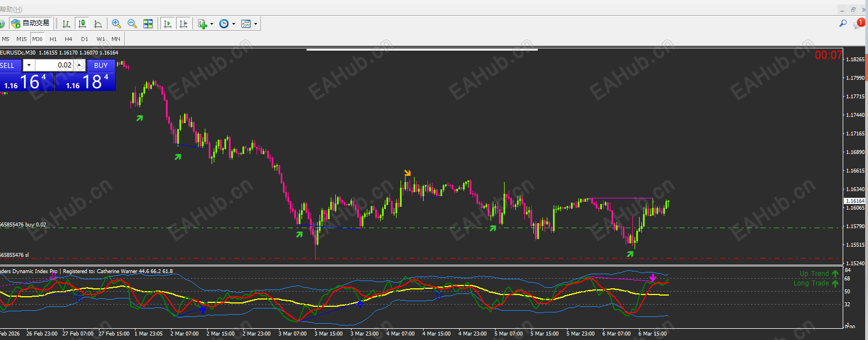Screen dimensions: 868x340
Task: Zoom in on the chart
Action: point(116,24)
